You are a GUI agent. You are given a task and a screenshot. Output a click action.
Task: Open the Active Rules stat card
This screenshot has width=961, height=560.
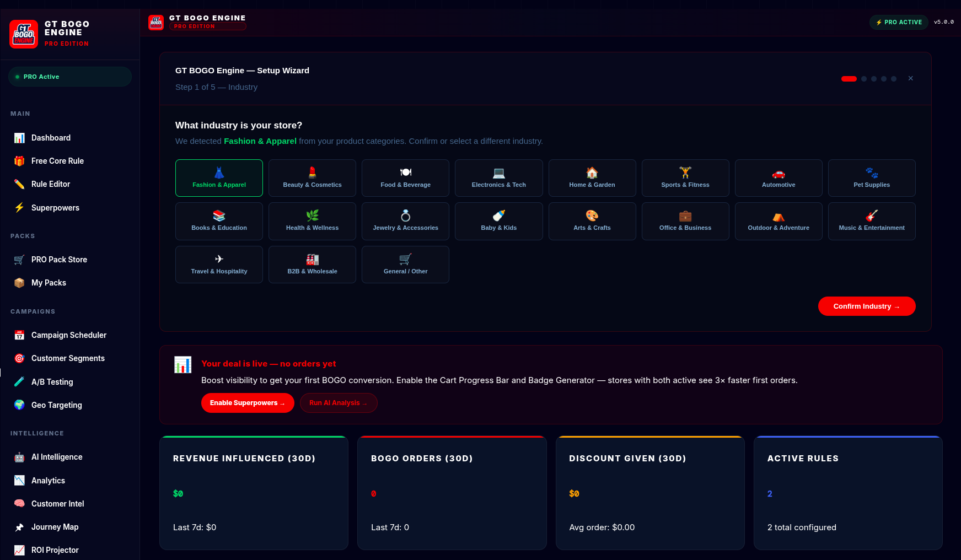tap(848, 493)
